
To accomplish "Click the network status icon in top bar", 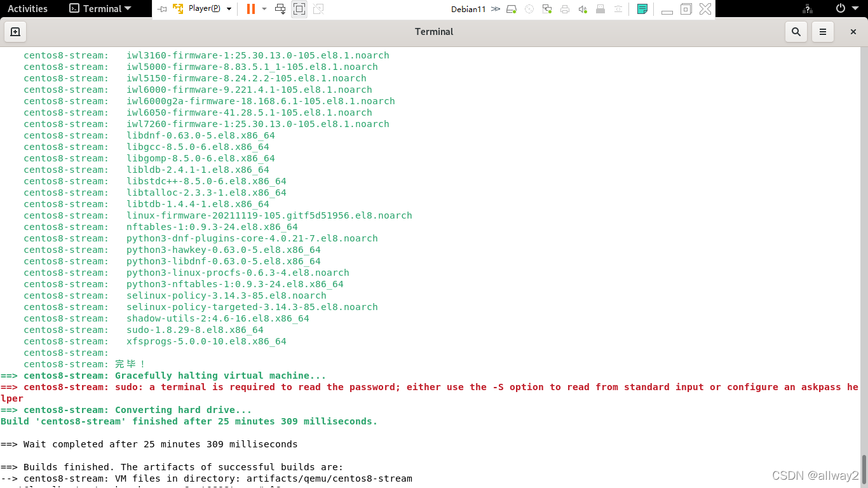I will 808,9.
